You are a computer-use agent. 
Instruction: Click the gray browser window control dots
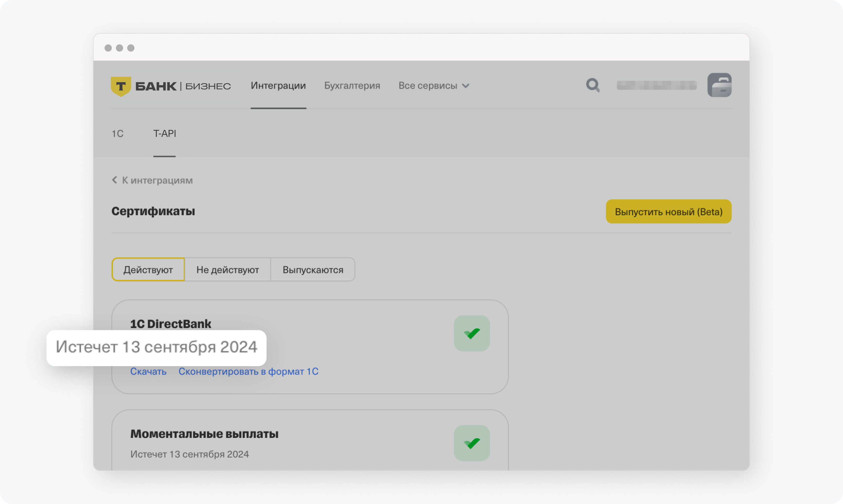[119, 48]
